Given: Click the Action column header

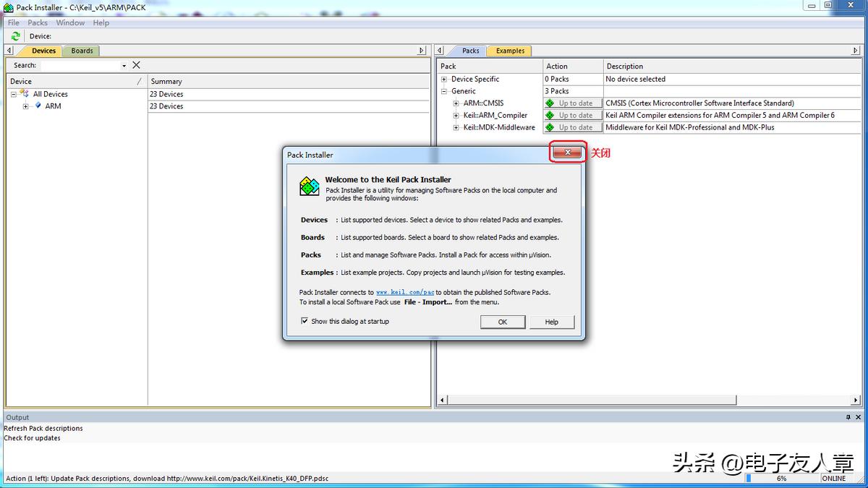Looking at the screenshot, I should (x=573, y=67).
